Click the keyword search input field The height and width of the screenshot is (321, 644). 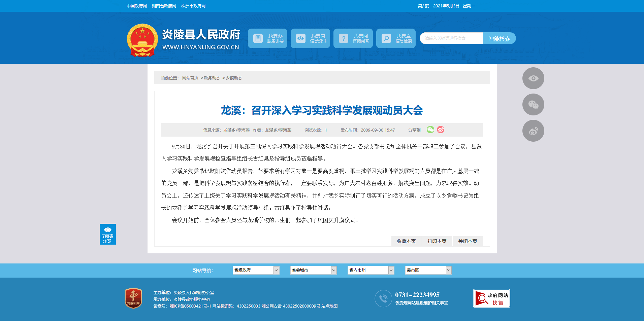pyautogui.click(x=451, y=38)
